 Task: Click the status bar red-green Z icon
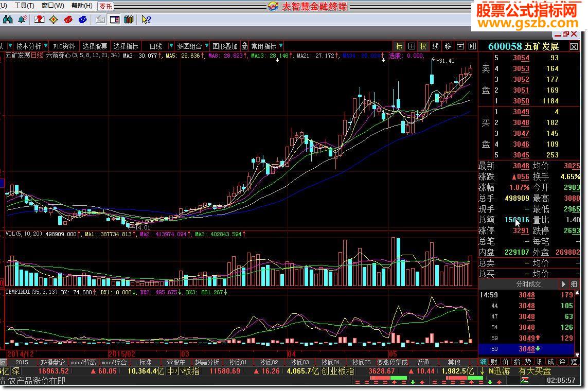tap(524, 381)
